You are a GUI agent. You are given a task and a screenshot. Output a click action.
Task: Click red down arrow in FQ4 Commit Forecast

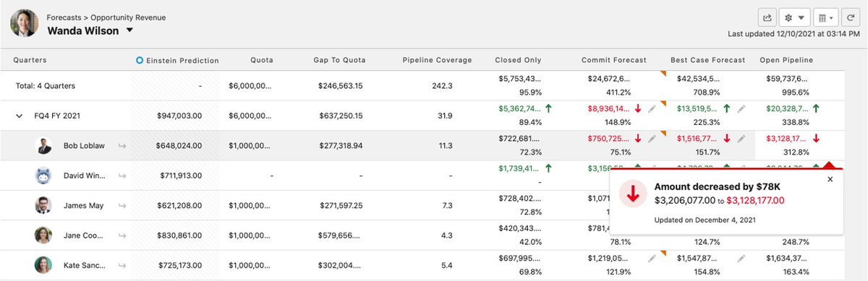[x=638, y=108]
